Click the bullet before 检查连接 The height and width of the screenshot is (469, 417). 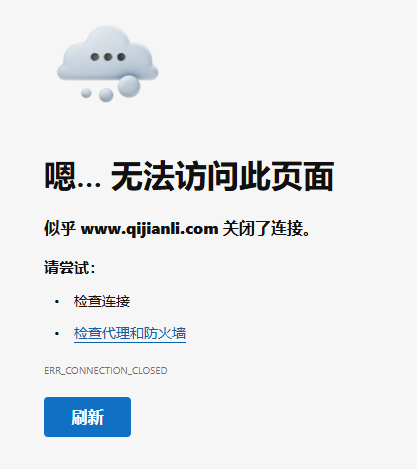[x=57, y=302]
